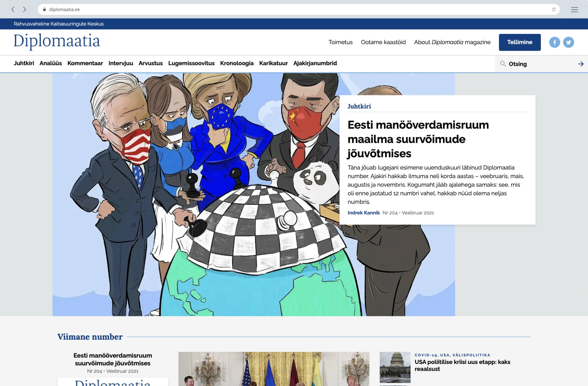
Task: Open the browser hamburger menu
Action: coord(574,9)
